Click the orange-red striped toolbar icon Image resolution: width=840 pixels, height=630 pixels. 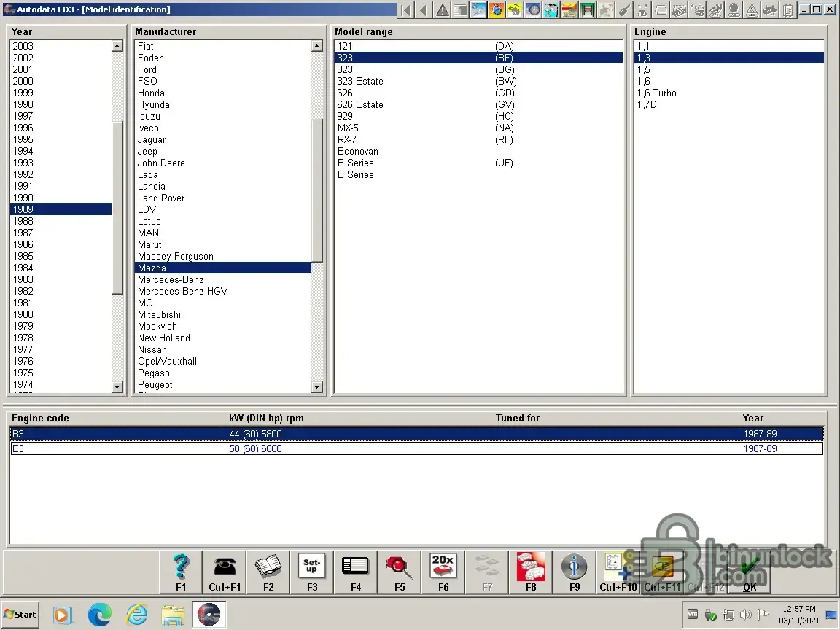click(x=569, y=9)
